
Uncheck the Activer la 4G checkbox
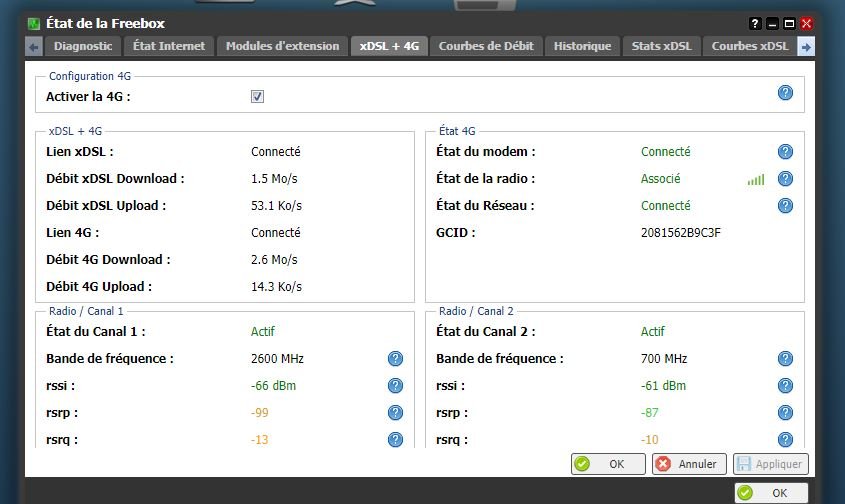tap(257, 97)
